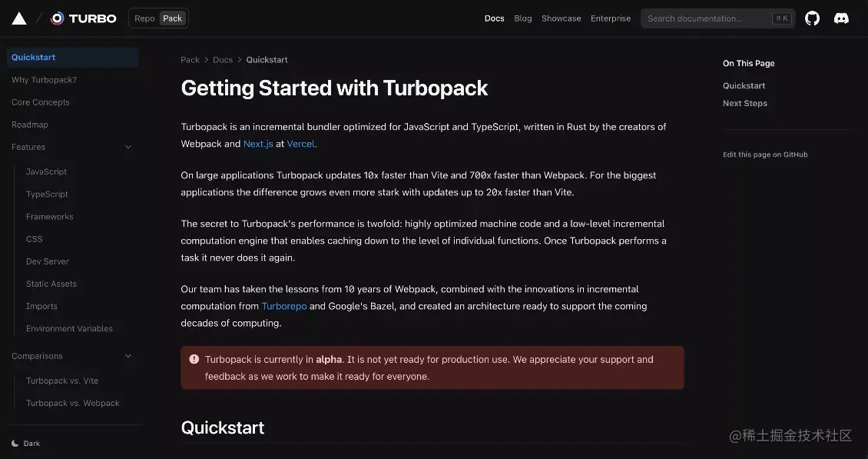The width and height of the screenshot is (868, 459).
Task: Click the Getting Started with Turbopack heading
Action: 334,88
